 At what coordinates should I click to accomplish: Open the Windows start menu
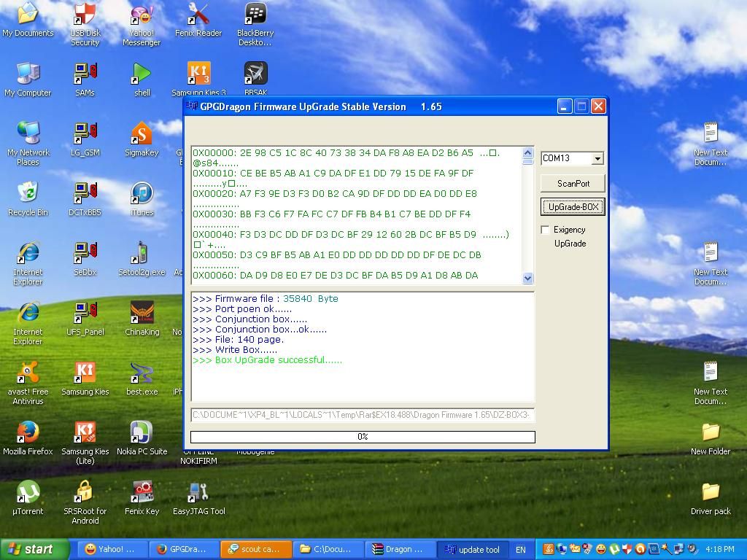(x=34, y=549)
